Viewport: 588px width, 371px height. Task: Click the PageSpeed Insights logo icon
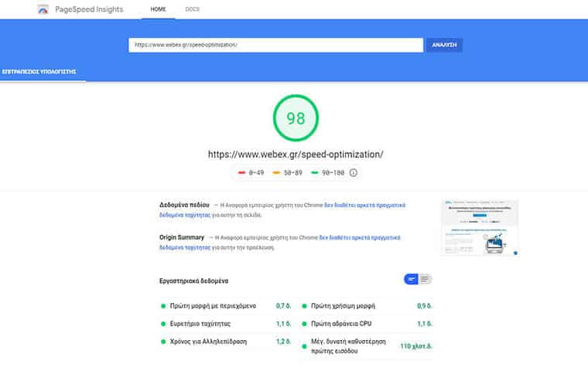(43, 9)
